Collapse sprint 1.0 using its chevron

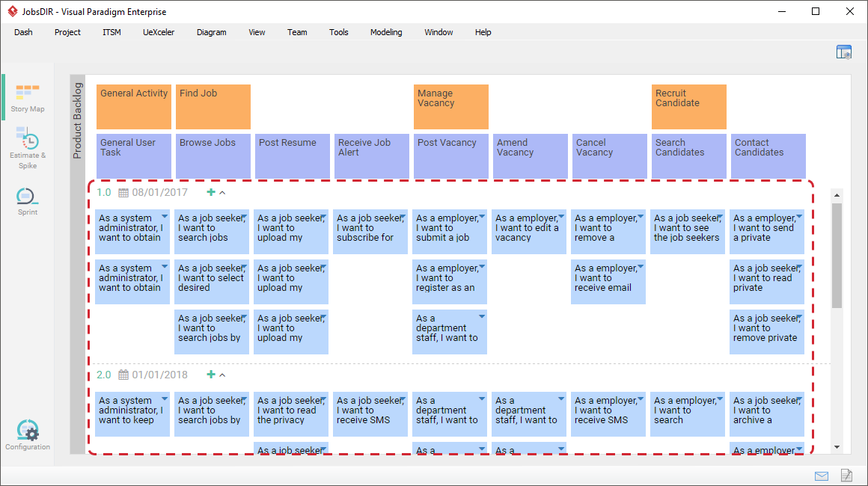(x=222, y=192)
